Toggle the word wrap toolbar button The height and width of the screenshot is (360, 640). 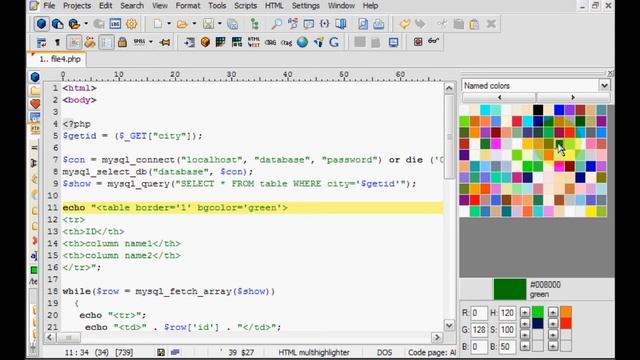[41, 42]
